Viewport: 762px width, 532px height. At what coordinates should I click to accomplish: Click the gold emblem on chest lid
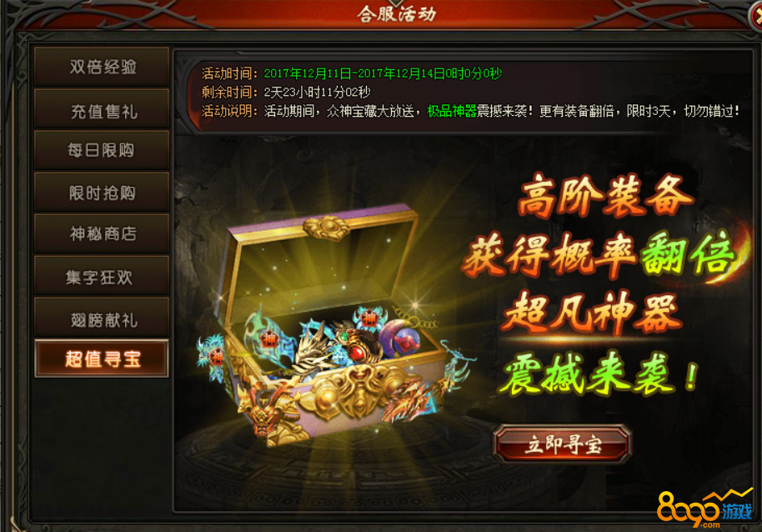[327, 228]
